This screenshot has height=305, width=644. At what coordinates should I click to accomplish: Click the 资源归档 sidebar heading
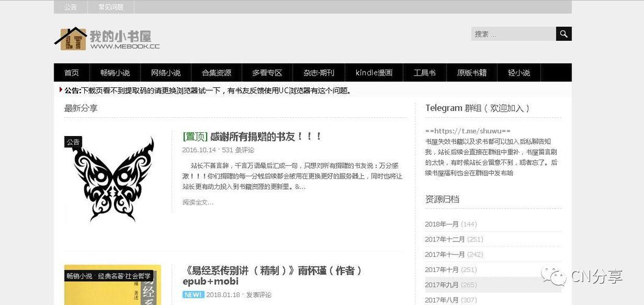pyautogui.click(x=442, y=199)
